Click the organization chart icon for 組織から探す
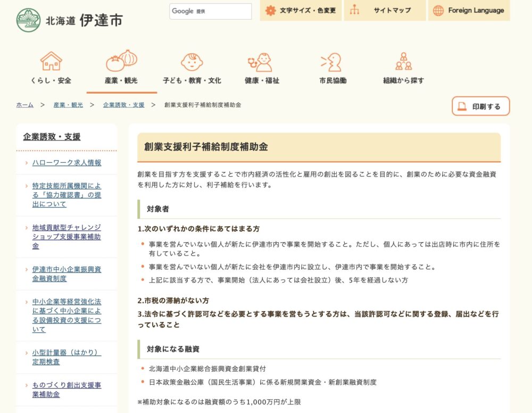 403,61
